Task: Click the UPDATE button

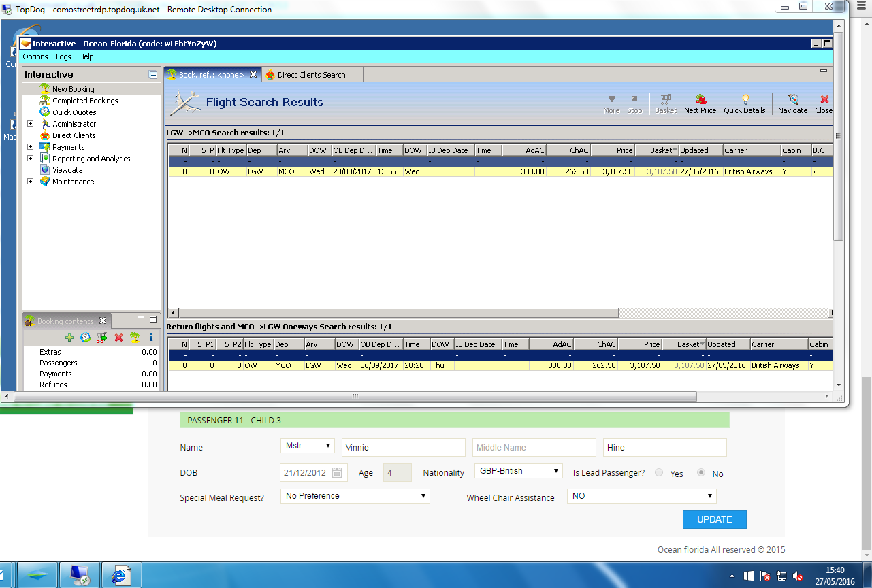Action: click(x=714, y=519)
